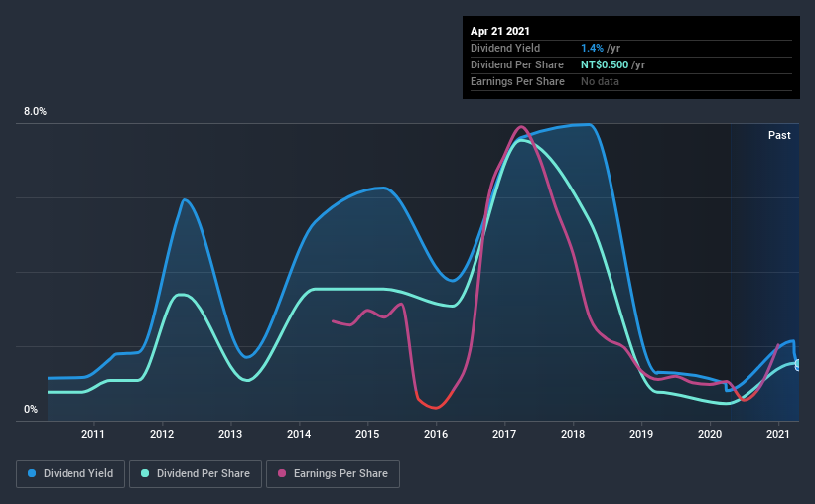Select the 2011 x-axis label
This screenshot has height=504, width=815.
(93, 434)
